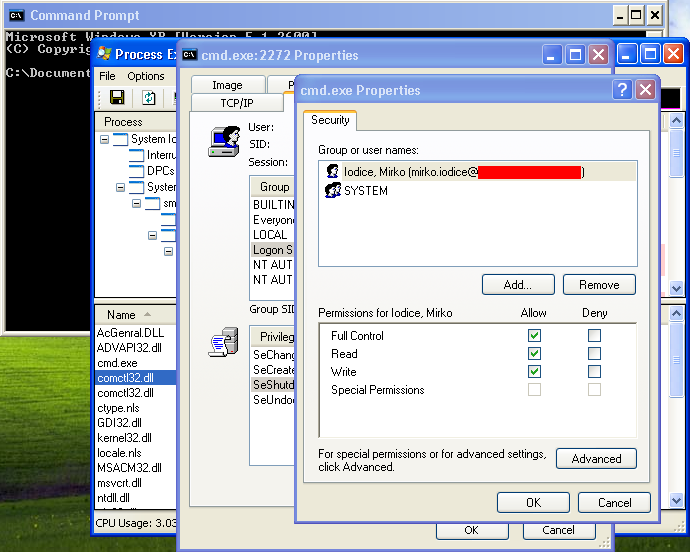Image resolution: width=690 pixels, height=552 pixels.
Task: Click the Command Prompt title bar icon
Action: point(16,15)
